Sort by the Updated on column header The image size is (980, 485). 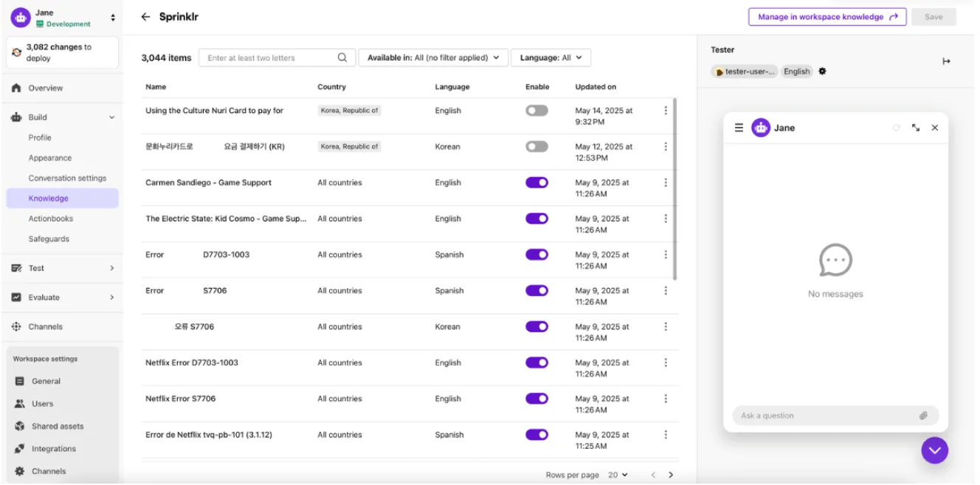[x=596, y=87]
